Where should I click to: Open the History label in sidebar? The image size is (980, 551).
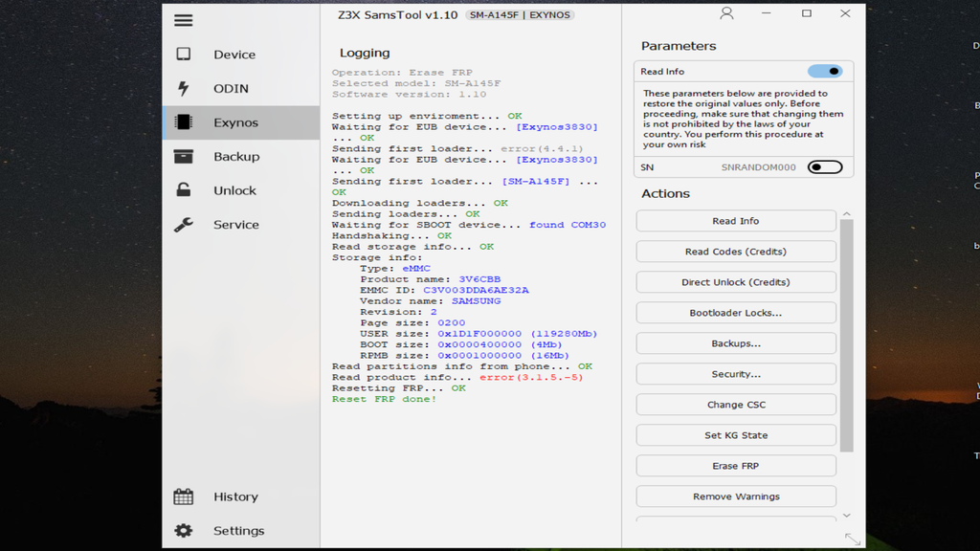tap(235, 496)
